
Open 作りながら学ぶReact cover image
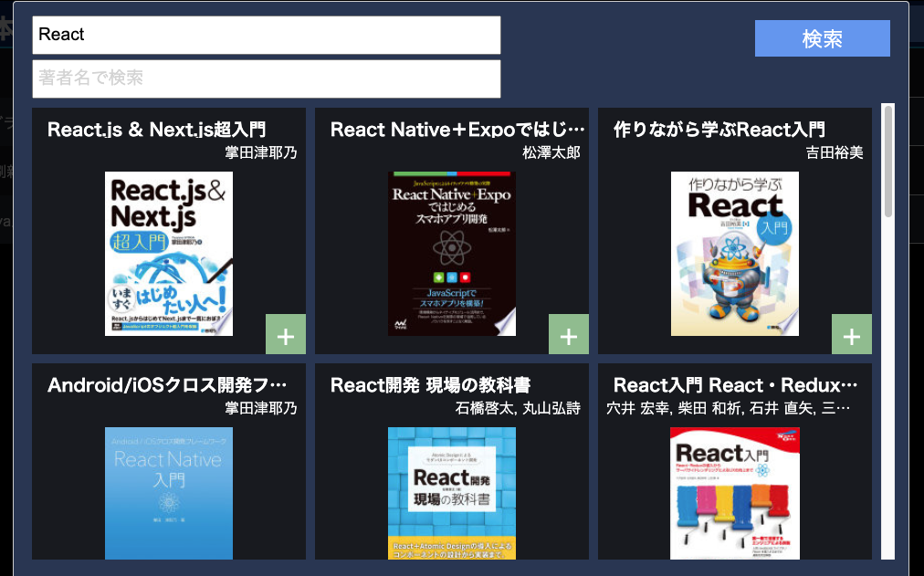(735, 254)
